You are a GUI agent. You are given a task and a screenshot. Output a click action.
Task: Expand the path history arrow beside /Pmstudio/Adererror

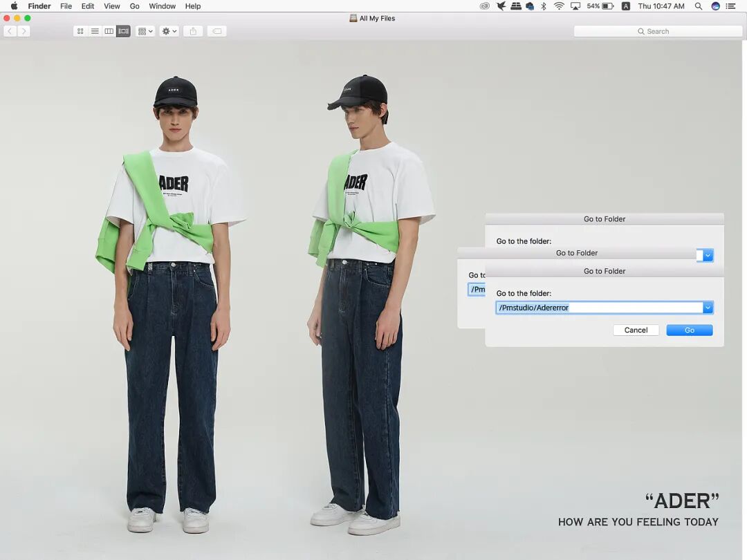[x=708, y=308]
